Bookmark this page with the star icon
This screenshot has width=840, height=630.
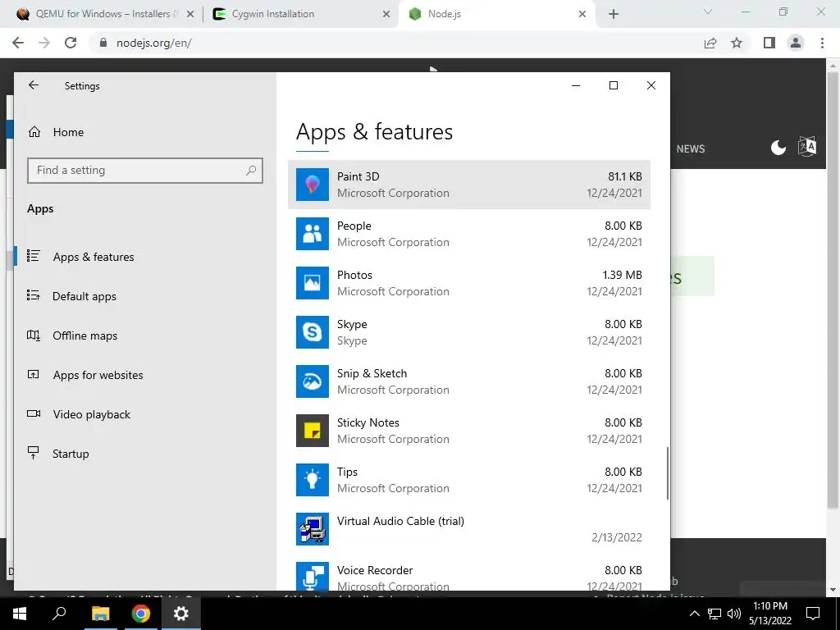pyautogui.click(x=737, y=43)
